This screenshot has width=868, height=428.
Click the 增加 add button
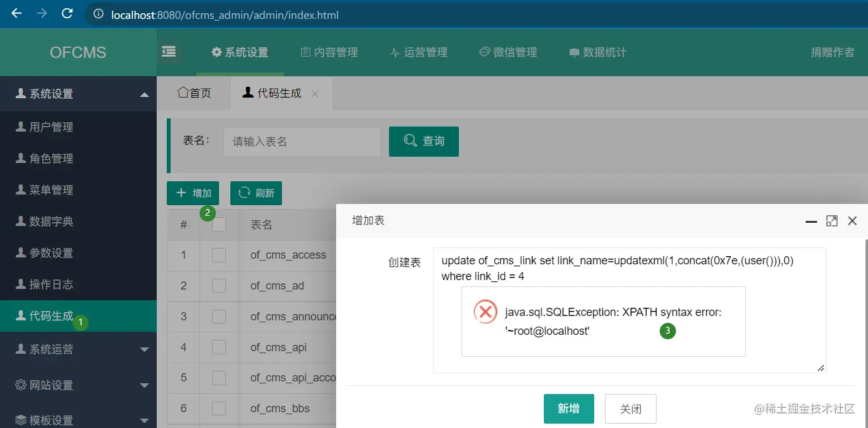[x=193, y=193]
